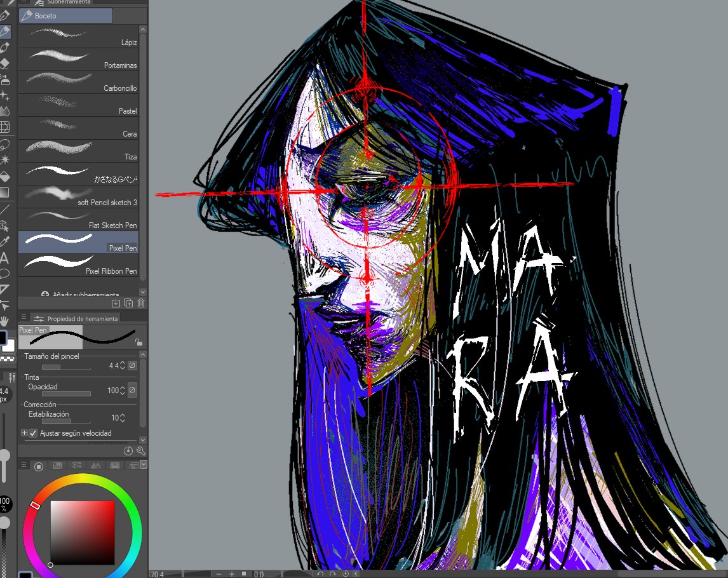Toggle the brush preview lock icon
The width and height of the screenshot is (728, 578).
pyautogui.click(x=138, y=342)
